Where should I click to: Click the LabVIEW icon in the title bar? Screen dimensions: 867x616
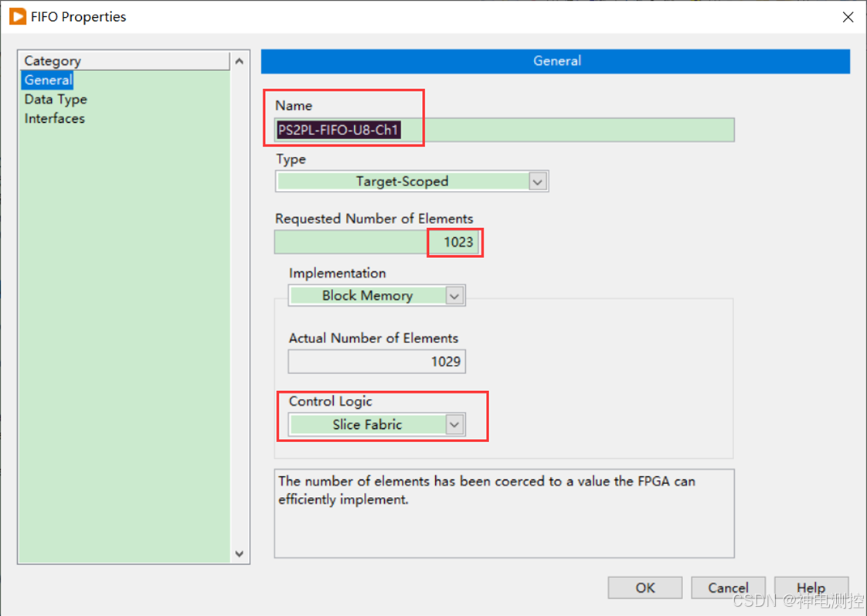click(18, 16)
